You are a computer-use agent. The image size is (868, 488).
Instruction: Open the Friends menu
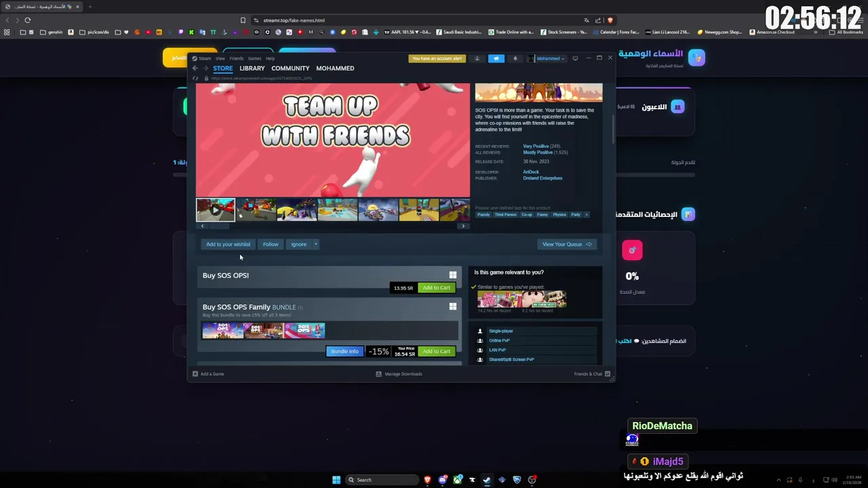pyautogui.click(x=236, y=58)
